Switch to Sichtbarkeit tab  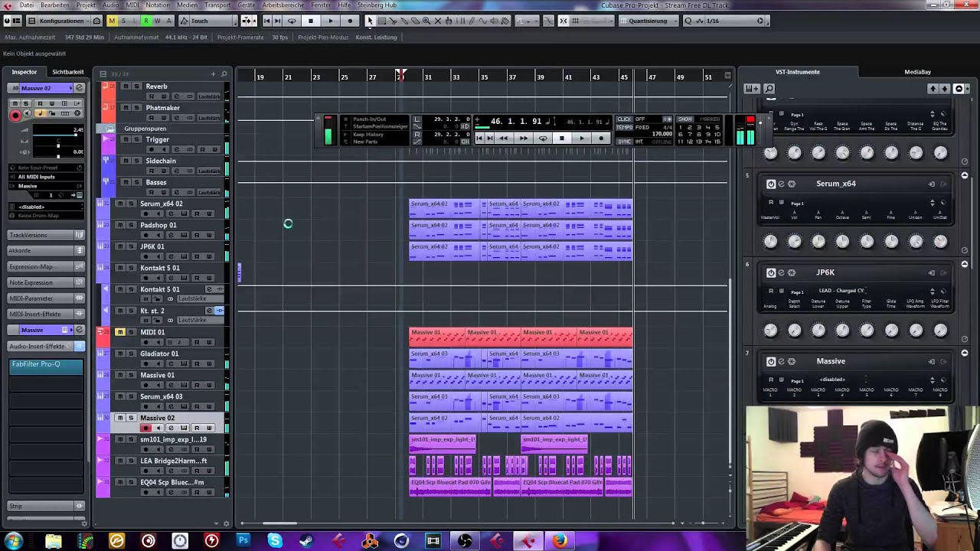(68, 72)
